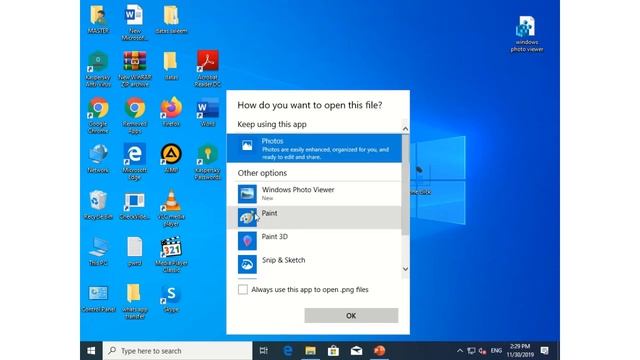Select Paint 3D as the opening app
Screen dimensions: 640x360
coord(314,241)
